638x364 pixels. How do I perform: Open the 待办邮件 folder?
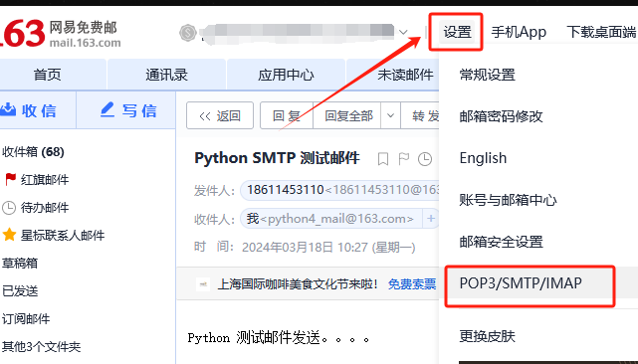(x=45, y=208)
